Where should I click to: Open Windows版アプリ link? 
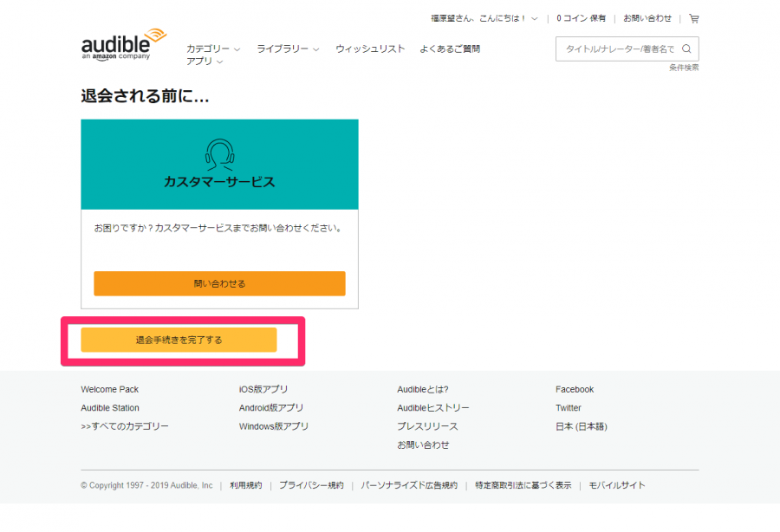tap(274, 426)
